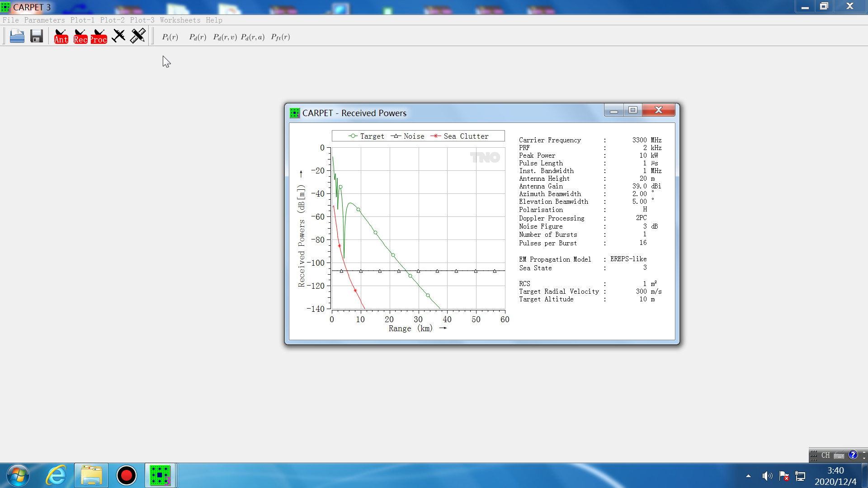The height and width of the screenshot is (488, 868).
Task: Click the Target Altitude label
Action: click(546, 299)
